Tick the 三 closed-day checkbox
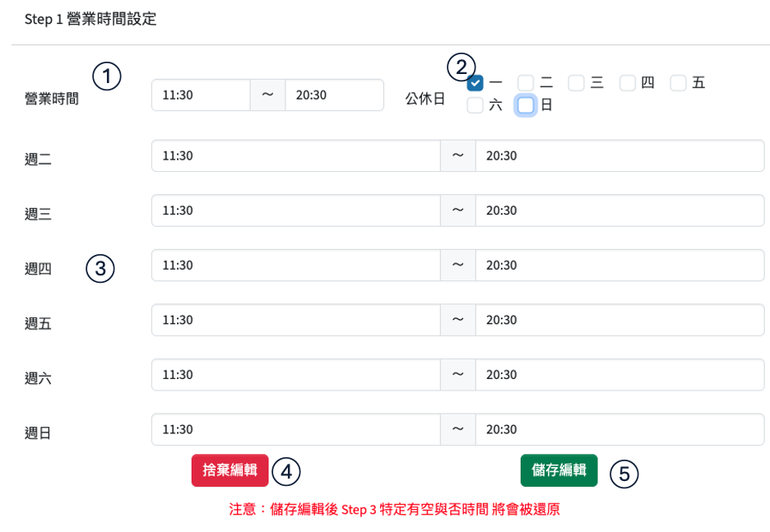This screenshot has width=770, height=532. [577, 83]
